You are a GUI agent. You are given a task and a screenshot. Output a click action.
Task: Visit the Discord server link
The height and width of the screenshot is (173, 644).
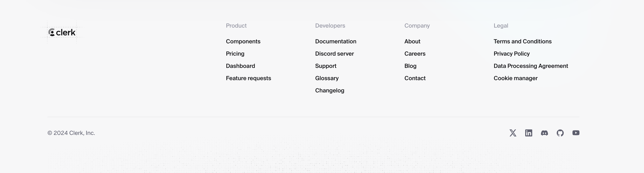point(334,54)
